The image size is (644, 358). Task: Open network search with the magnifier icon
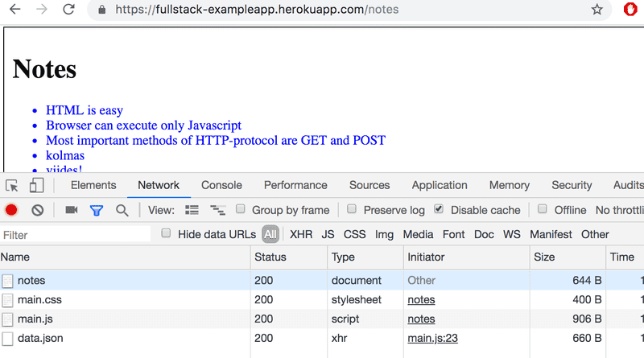pos(122,211)
